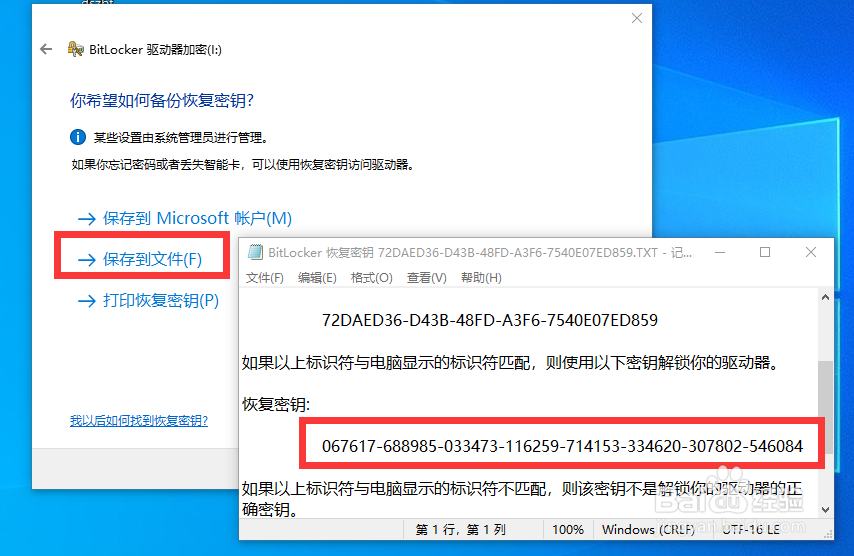Click Notepad scrollbar down arrow

(825, 510)
